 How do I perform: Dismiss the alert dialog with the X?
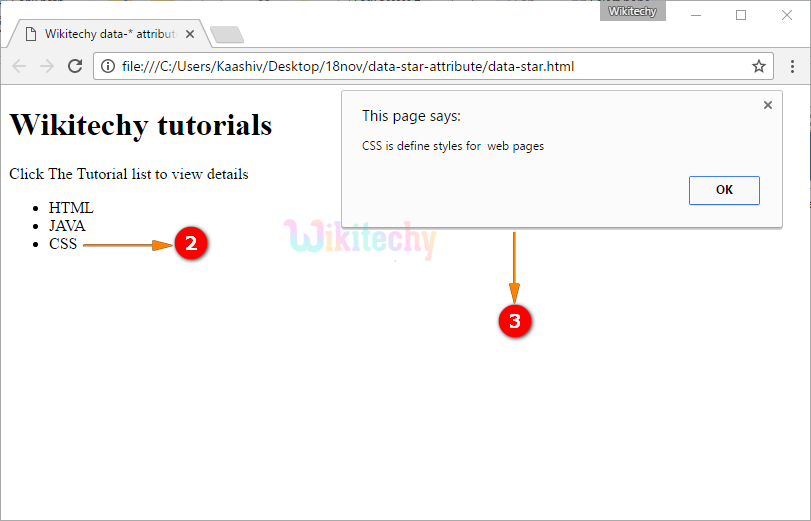tap(768, 105)
